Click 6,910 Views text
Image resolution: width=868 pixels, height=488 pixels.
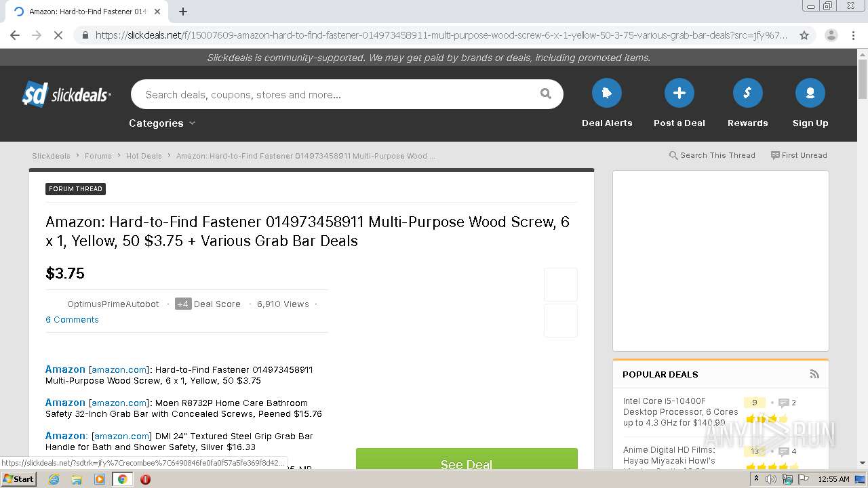point(283,304)
